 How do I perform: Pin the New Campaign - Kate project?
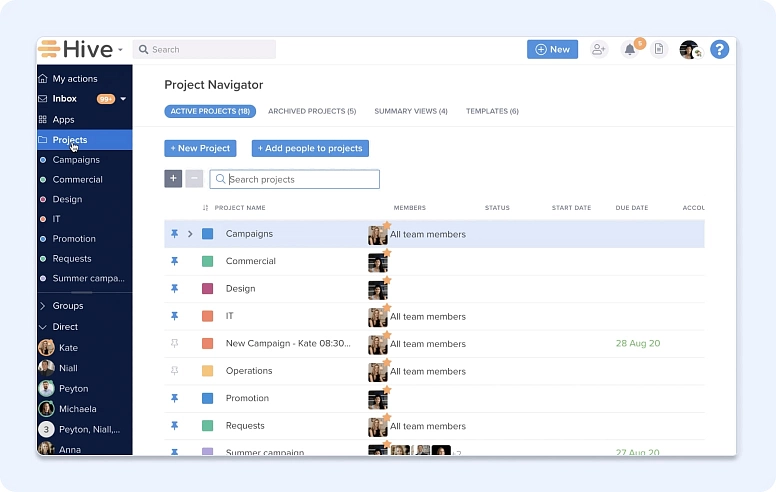(174, 344)
